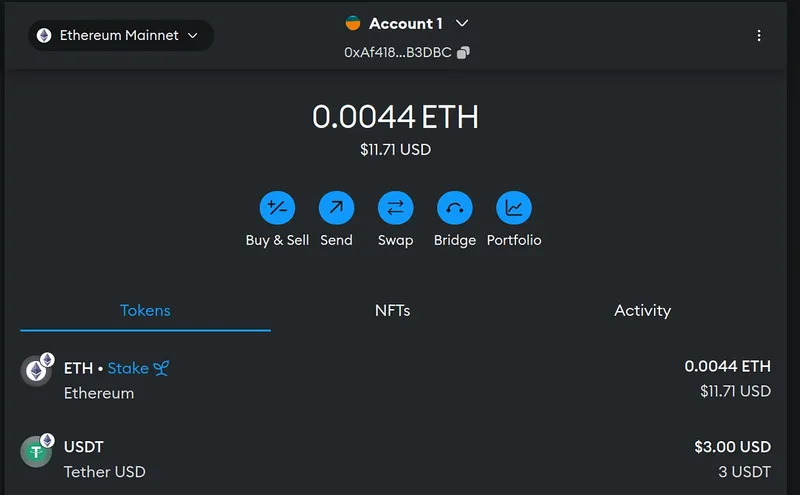Click the Bridge icon button
Image resolution: width=800 pixels, height=495 pixels.
coord(454,208)
